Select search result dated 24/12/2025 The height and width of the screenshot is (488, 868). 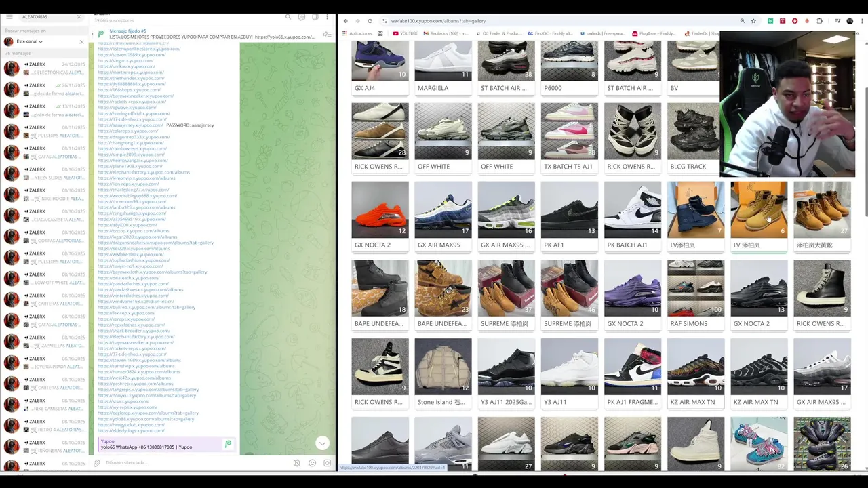tap(44, 68)
